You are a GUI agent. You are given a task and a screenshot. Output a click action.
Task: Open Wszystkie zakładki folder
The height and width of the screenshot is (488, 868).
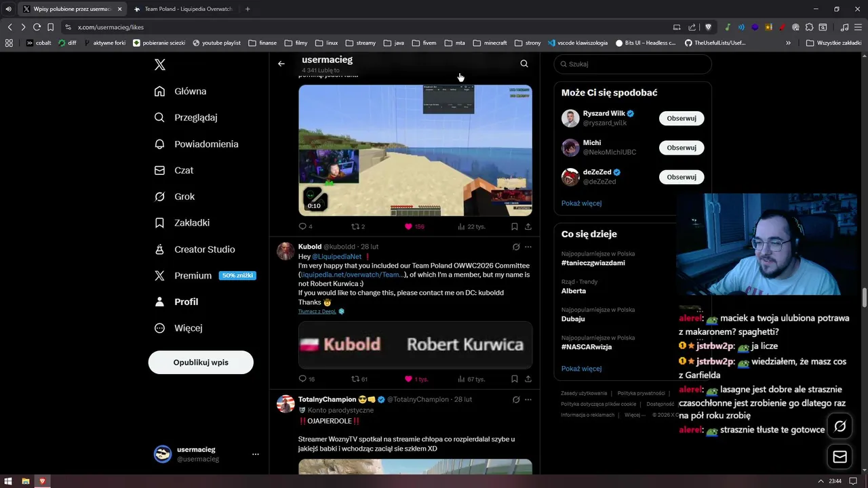(833, 43)
